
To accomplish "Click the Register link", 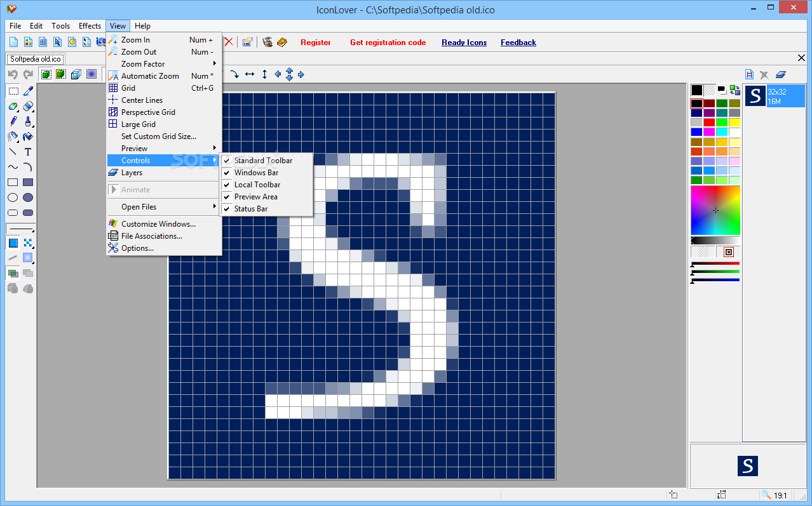I will [316, 43].
